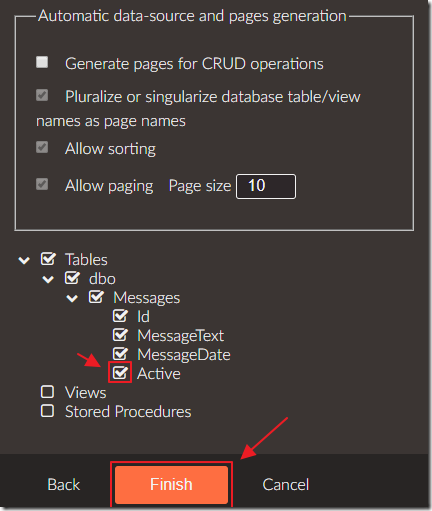This screenshot has height=511, width=432.
Task: Uncheck the Messages table checkbox
Action: (96, 297)
